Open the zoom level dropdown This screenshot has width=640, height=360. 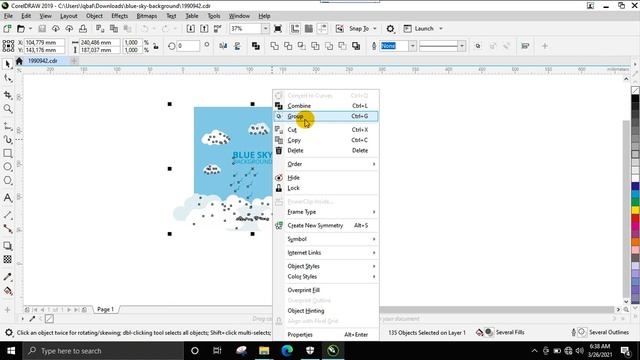click(265, 29)
